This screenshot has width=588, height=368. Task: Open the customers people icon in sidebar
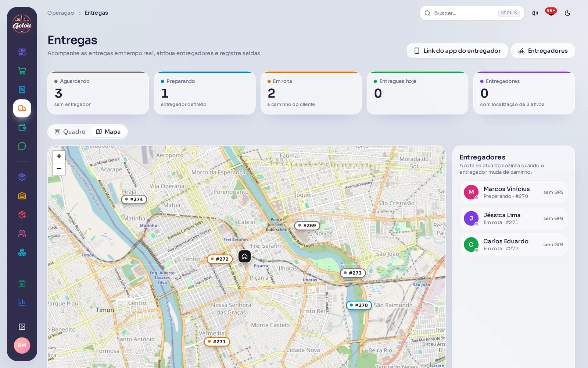(x=22, y=234)
